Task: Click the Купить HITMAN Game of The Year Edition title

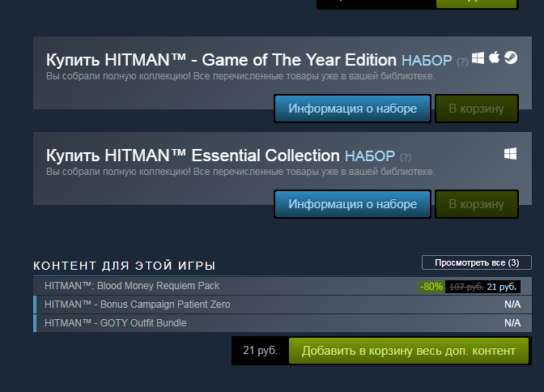Action: pyautogui.click(x=222, y=61)
